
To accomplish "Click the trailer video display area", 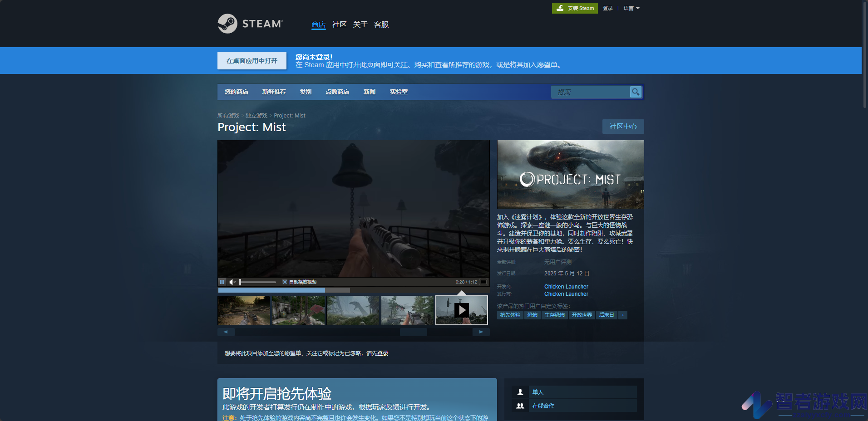I will tap(354, 209).
